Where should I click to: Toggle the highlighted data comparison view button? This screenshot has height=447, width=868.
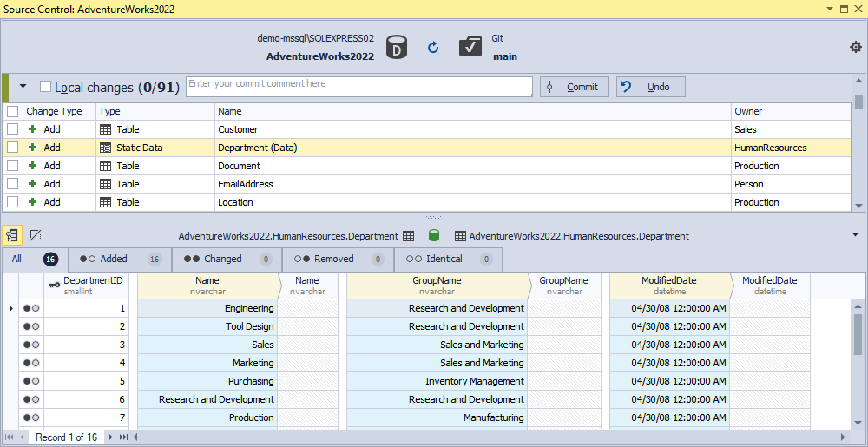coord(12,236)
